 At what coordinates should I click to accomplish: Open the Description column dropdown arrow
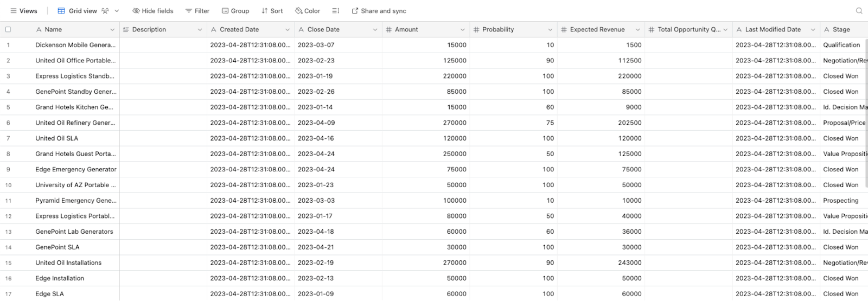pos(200,30)
